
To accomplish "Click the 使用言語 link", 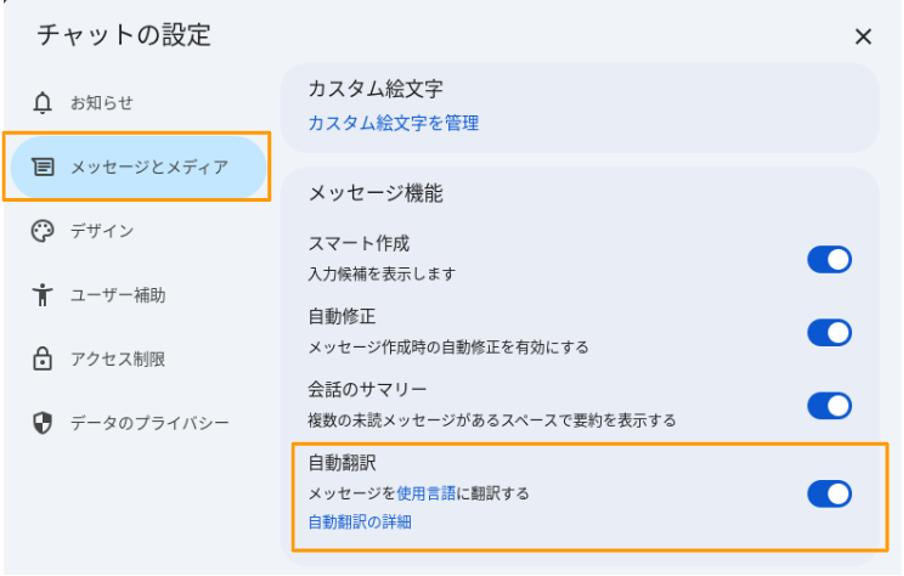I will 426,494.
